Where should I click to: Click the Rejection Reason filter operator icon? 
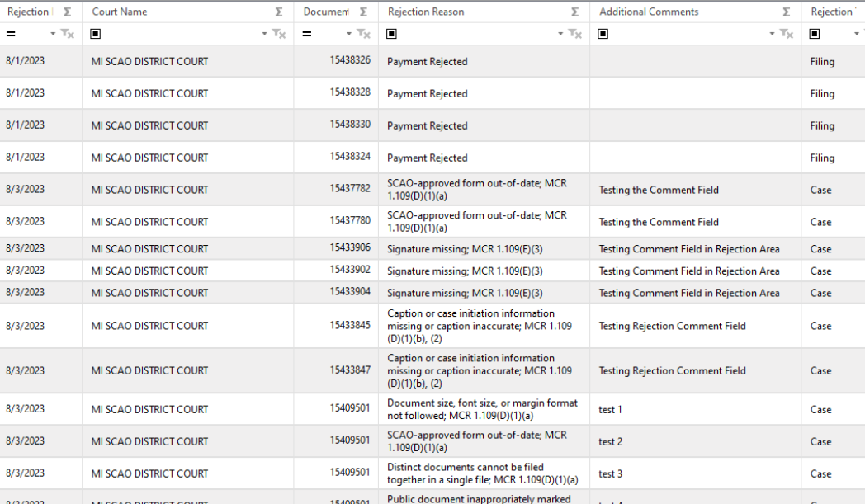(391, 34)
